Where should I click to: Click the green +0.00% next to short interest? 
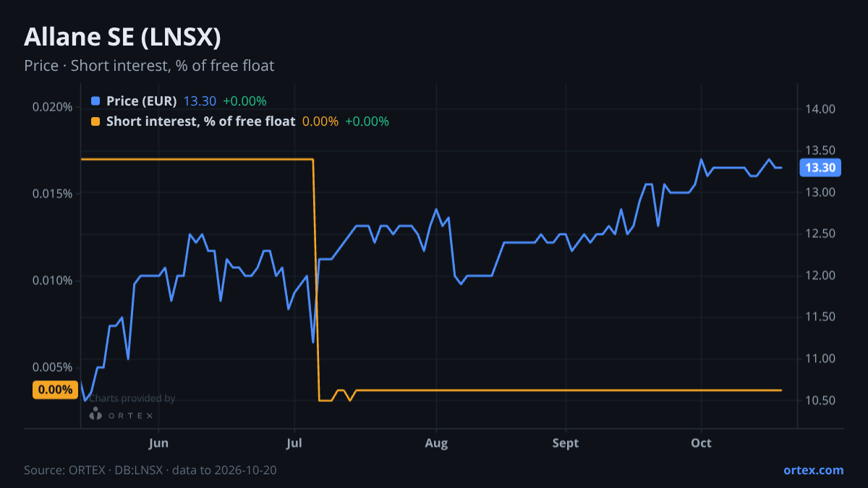tap(367, 121)
